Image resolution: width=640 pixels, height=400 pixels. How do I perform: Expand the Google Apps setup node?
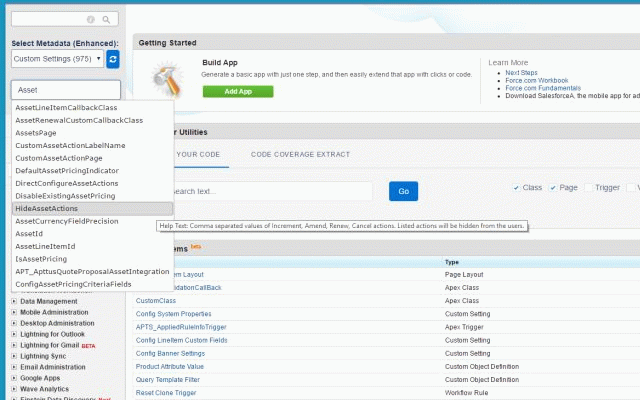[14, 377]
